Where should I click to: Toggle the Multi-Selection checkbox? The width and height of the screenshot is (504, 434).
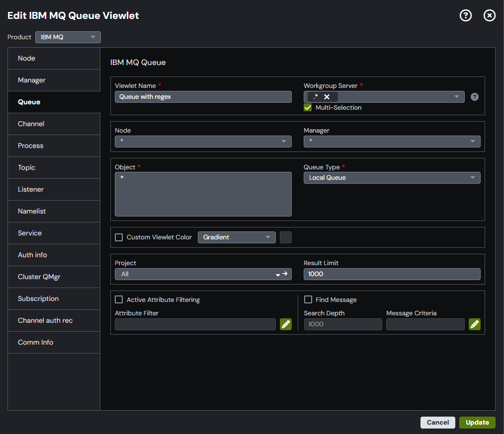[308, 108]
